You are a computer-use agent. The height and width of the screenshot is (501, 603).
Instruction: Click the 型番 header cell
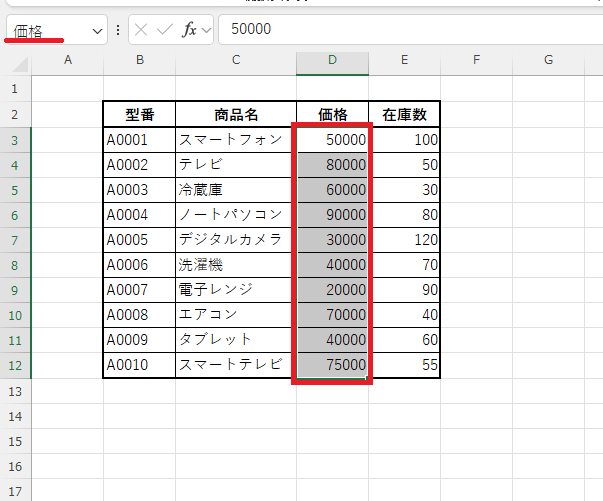click(140, 115)
